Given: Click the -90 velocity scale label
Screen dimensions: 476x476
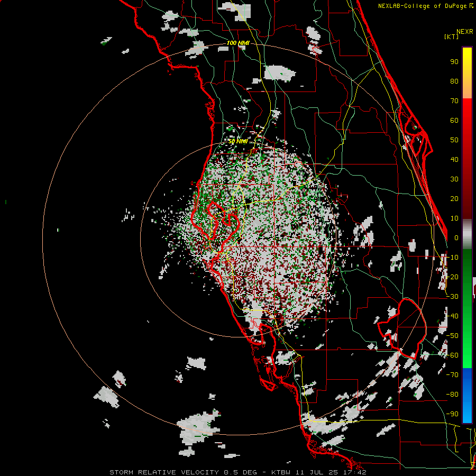Looking at the screenshot, I should 452,414.
